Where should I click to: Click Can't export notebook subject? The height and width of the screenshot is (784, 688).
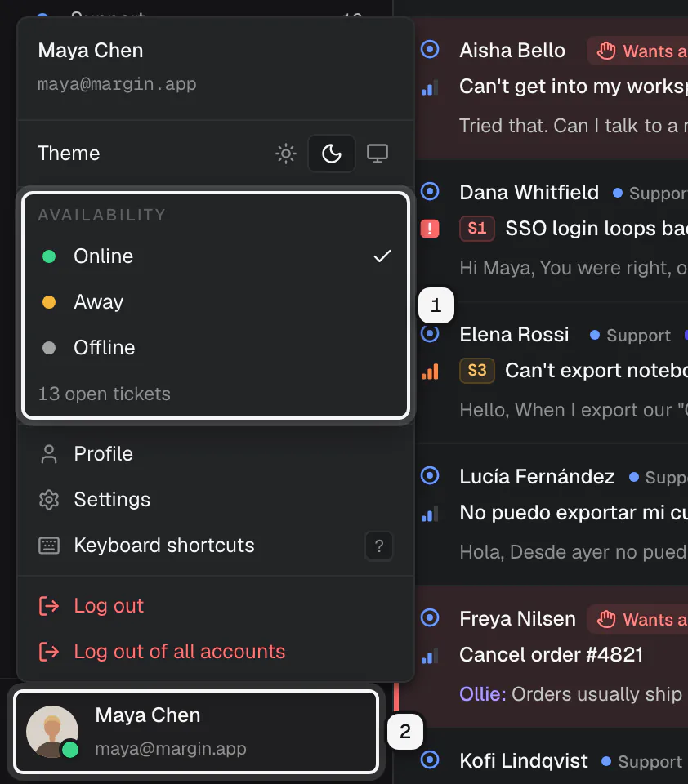pos(596,371)
